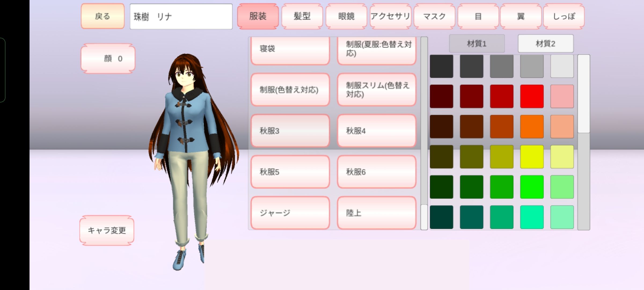Switch to the 眼鏡 glasses tab
This screenshot has width=644, height=290.
tap(346, 16)
